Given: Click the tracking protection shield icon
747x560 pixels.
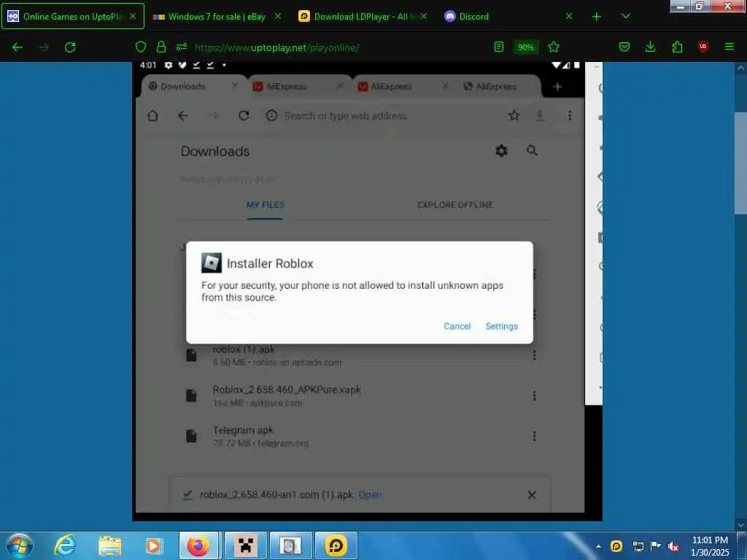Looking at the screenshot, I should click(141, 47).
